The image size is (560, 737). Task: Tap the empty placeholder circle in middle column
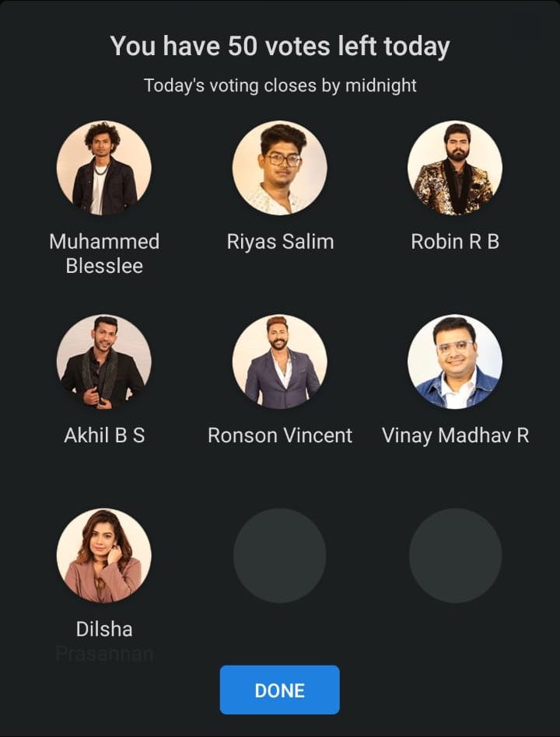280,556
